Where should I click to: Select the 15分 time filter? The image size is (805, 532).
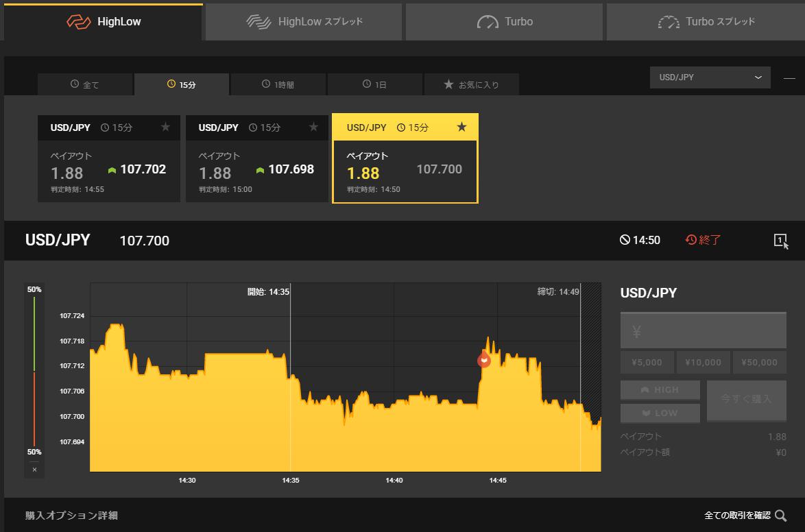182,84
